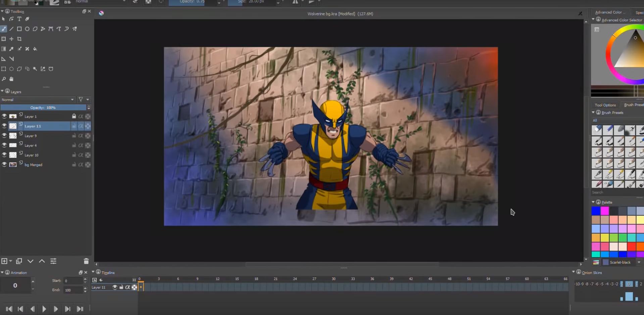
Task: Select the Contiguous (magic wand) Selection tool
Action: tap(35, 69)
